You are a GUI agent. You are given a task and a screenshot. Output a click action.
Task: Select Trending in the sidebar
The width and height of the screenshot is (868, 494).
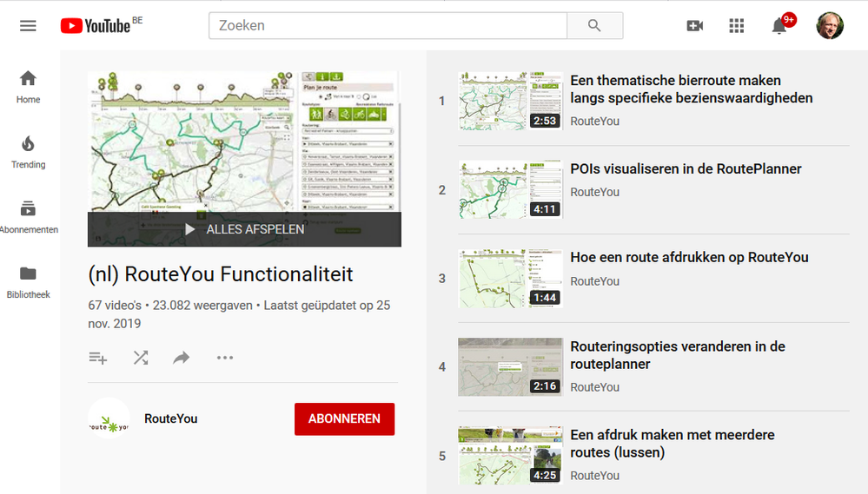(x=28, y=152)
